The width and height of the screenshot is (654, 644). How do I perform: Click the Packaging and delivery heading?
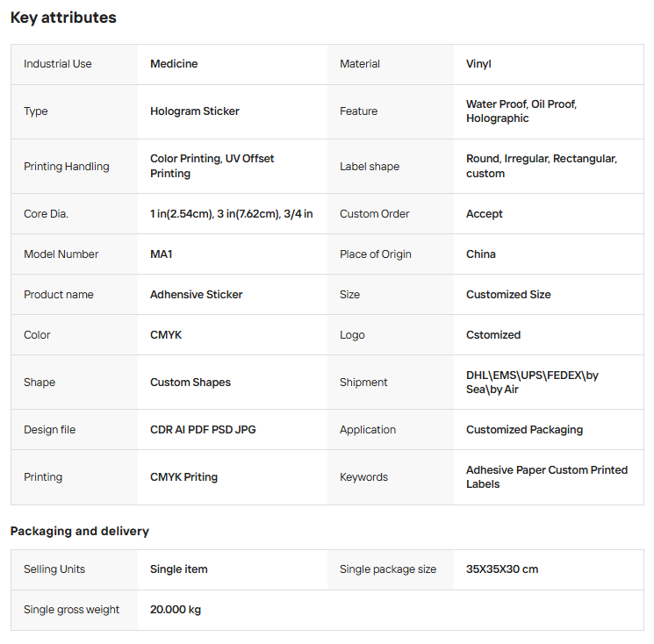[80, 531]
